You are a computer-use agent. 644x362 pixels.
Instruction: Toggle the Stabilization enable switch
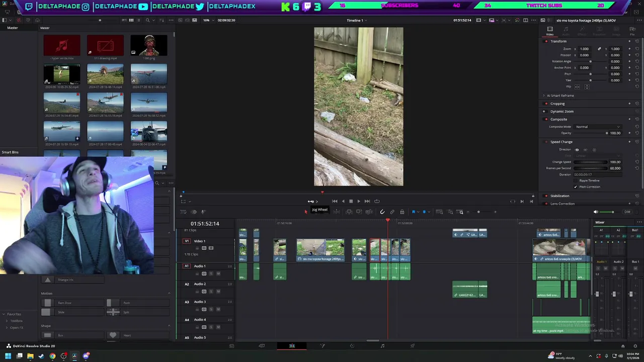click(x=545, y=196)
